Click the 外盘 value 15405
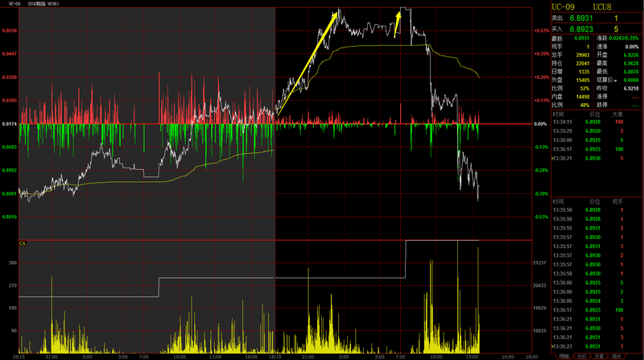The image size is (644, 360). (x=582, y=81)
